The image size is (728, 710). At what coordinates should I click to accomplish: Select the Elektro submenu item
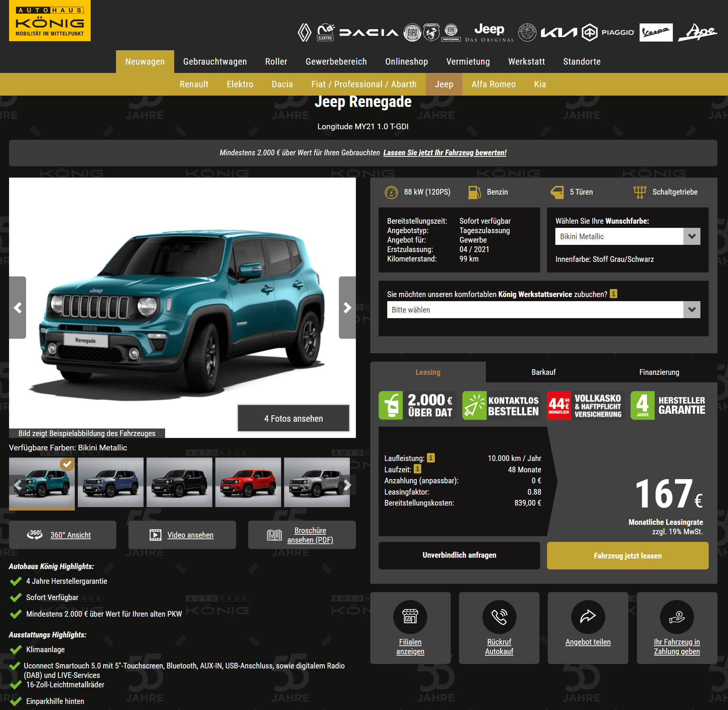tap(240, 84)
